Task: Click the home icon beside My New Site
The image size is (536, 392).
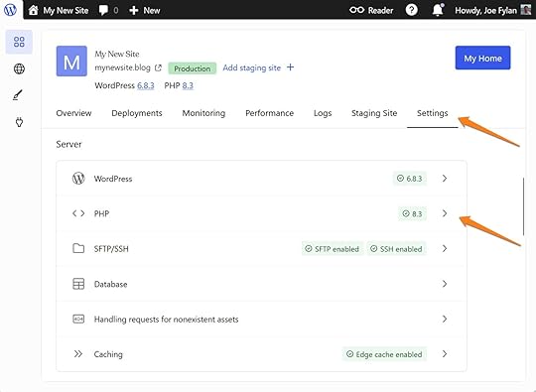Action: tap(33, 10)
